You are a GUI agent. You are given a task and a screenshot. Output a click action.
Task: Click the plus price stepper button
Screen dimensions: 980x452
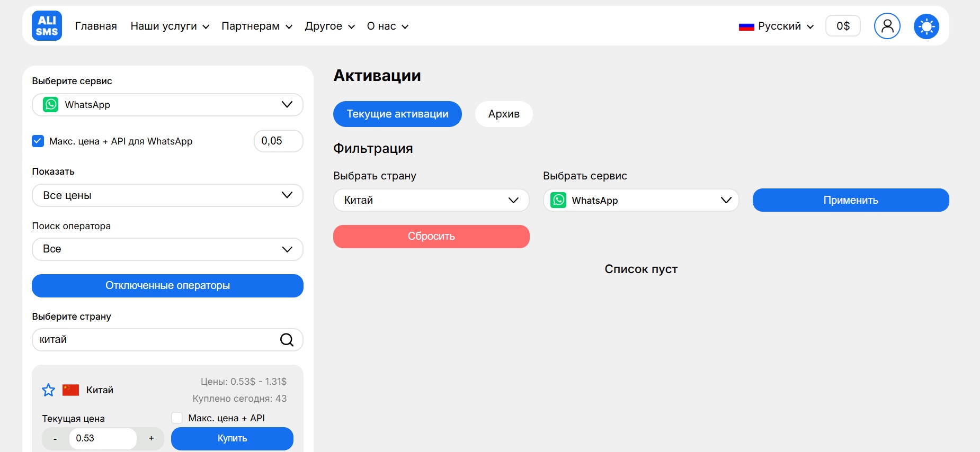(151, 438)
